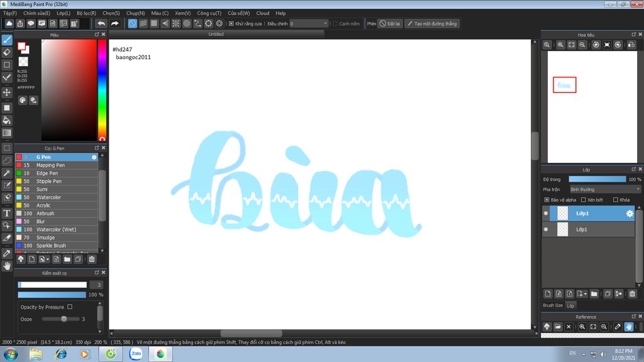
Task: Select the Bucket fill tool
Action: (6, 120)
